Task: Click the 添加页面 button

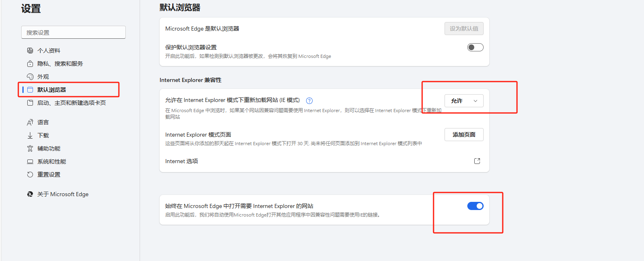Action: click(464, 135)
